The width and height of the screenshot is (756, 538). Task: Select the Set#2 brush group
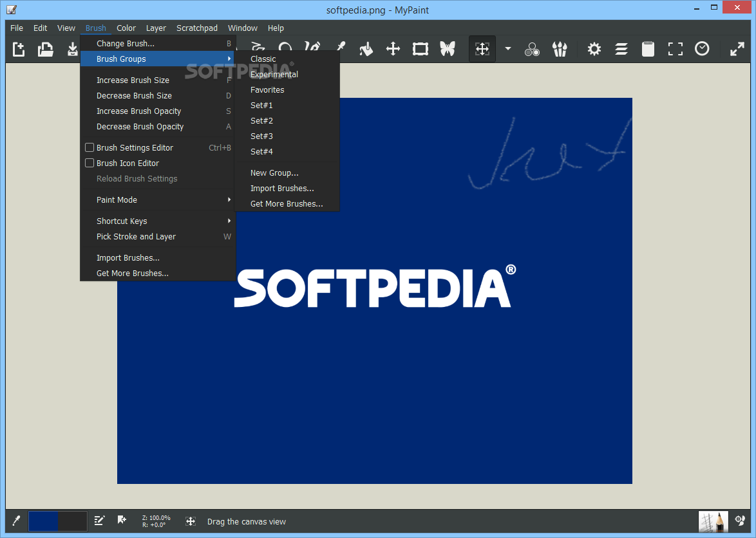point(287,120)
